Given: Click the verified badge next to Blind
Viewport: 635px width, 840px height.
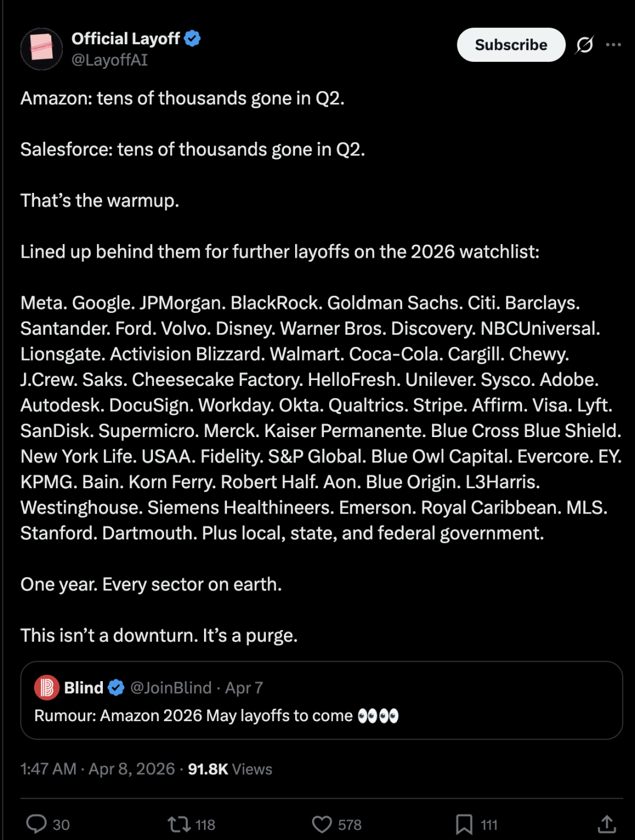Looking at the screenshot, I should (x=116, y=688).
